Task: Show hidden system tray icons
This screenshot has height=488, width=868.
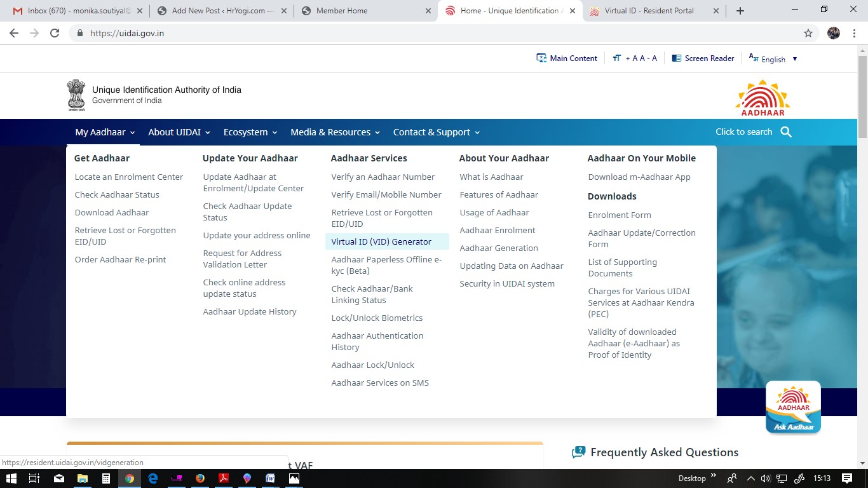Action: tap(750, 478)
